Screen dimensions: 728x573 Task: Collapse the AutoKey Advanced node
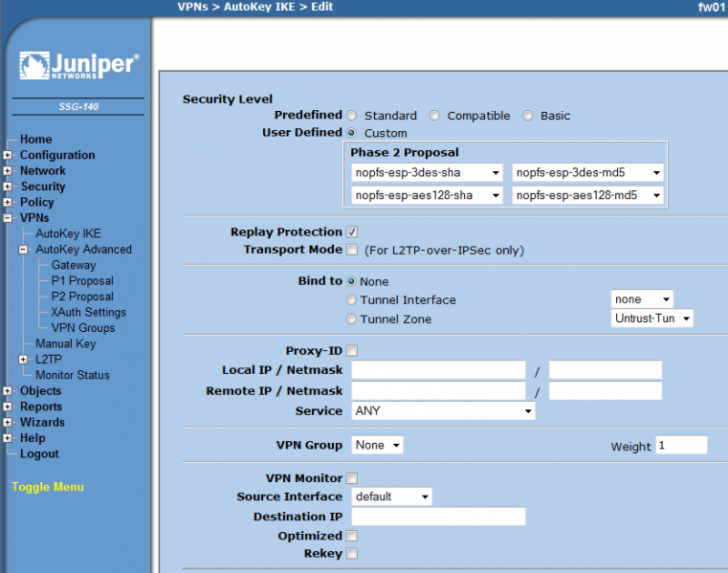click(x=23, y=250)
